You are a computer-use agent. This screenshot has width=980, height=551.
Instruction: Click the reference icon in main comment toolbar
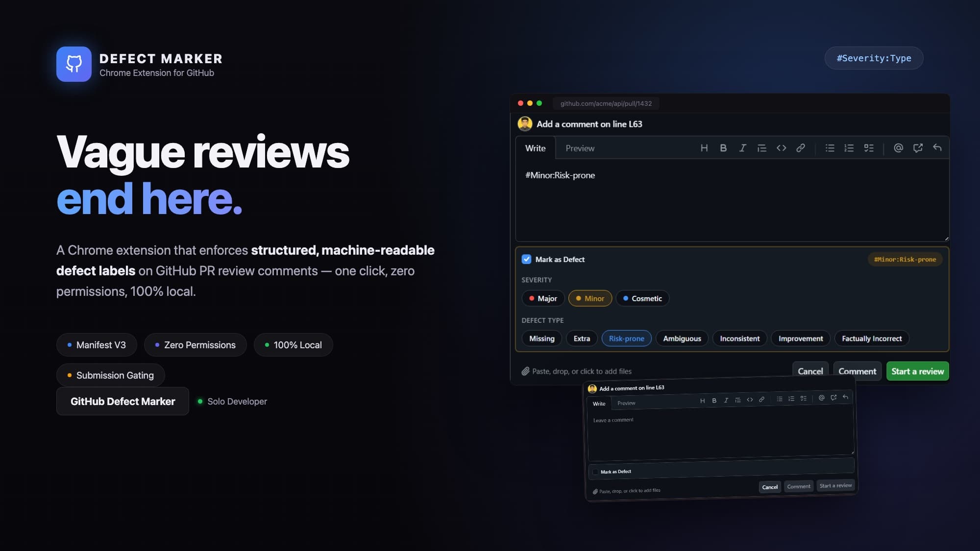[918, 148]
